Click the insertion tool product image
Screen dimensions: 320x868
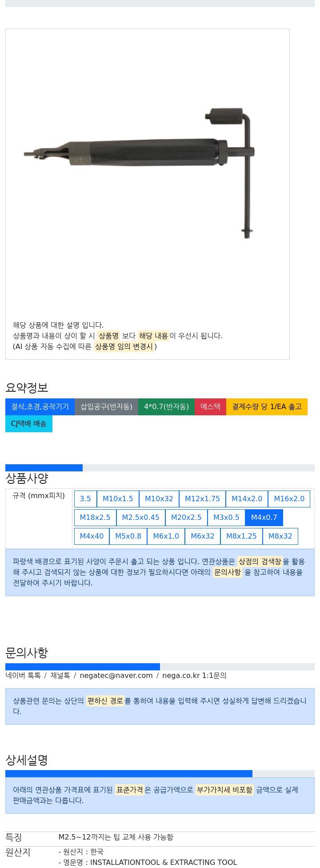139,171
